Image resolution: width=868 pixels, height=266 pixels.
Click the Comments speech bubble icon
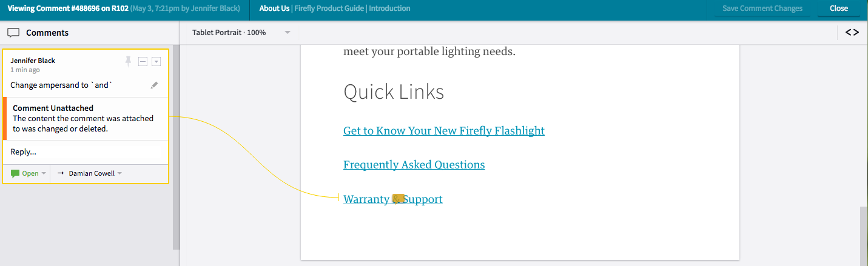pyautogui.click(x=13, y=33)
